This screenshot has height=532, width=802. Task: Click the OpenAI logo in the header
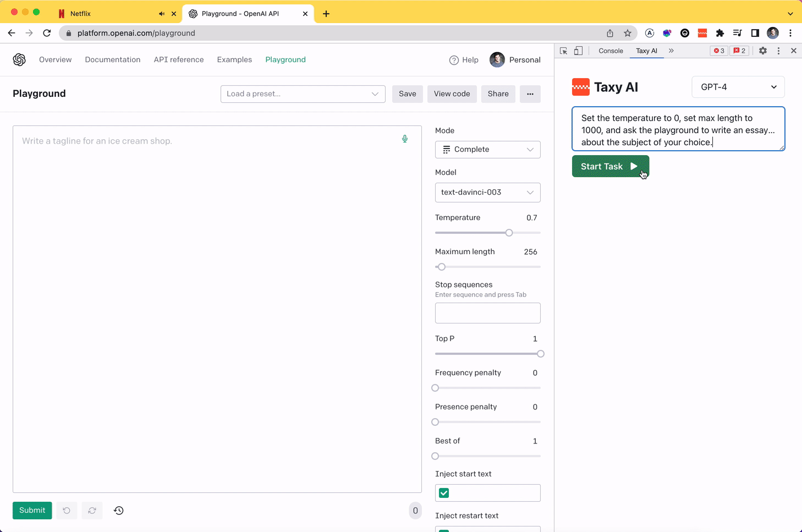pyautogui.click(x=19, y=59)
